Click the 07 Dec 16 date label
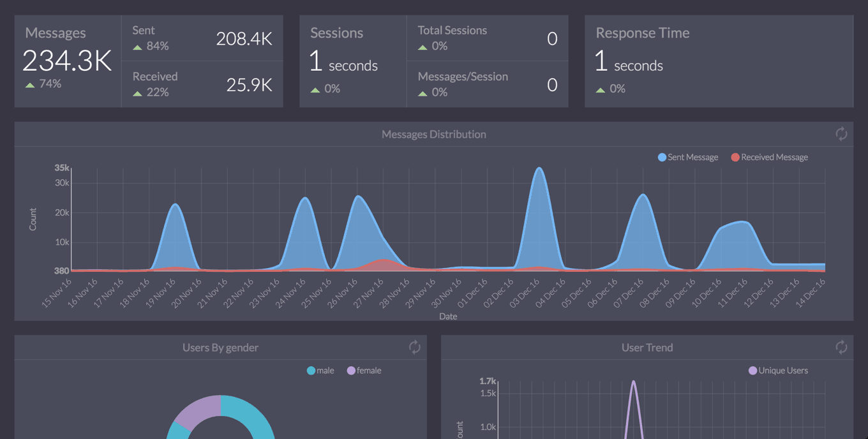This screenshot has width=868, height=439. pos(629,293)
